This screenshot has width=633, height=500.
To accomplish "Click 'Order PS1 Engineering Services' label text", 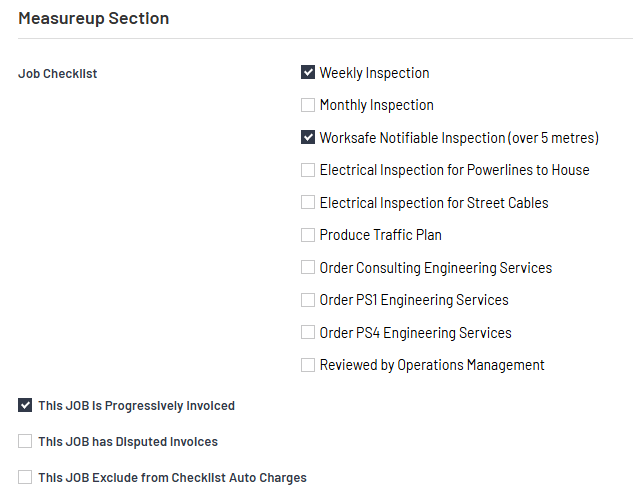I will [x=414, y=300].
